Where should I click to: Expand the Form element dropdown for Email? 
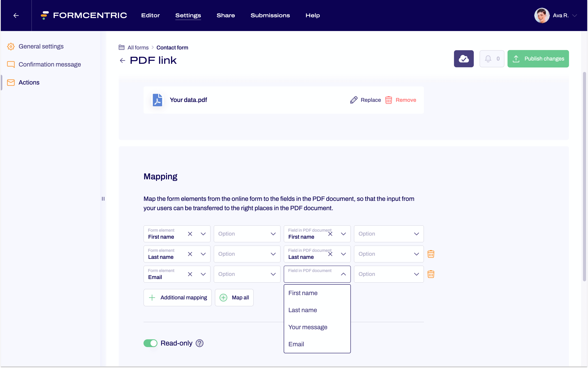203,274
